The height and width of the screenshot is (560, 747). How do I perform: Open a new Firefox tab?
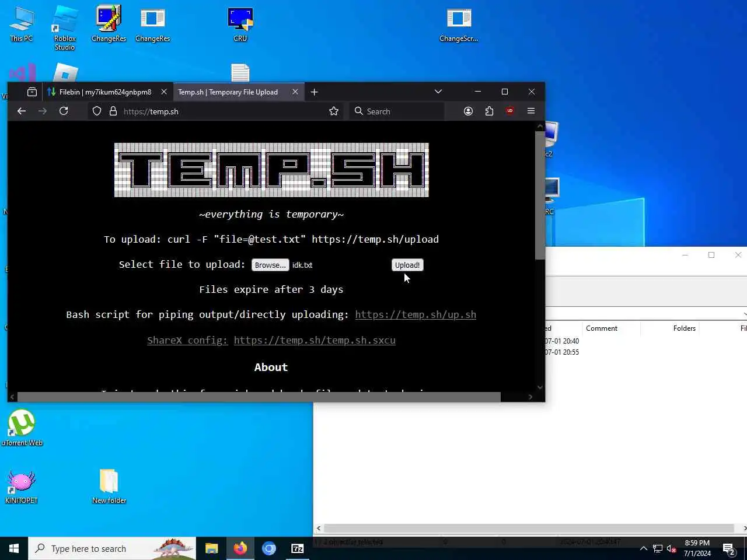[x=315, y=92]
